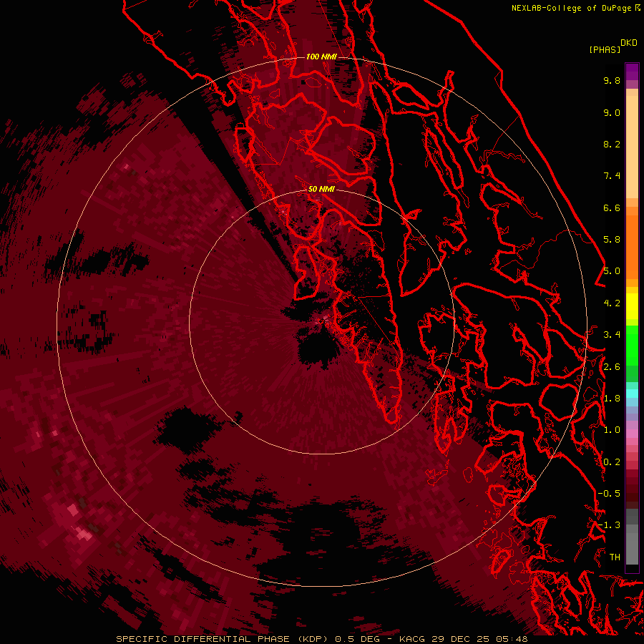Click the 7.4 legend value
This screenshot has width=644, height=644.
coord(612,176)
